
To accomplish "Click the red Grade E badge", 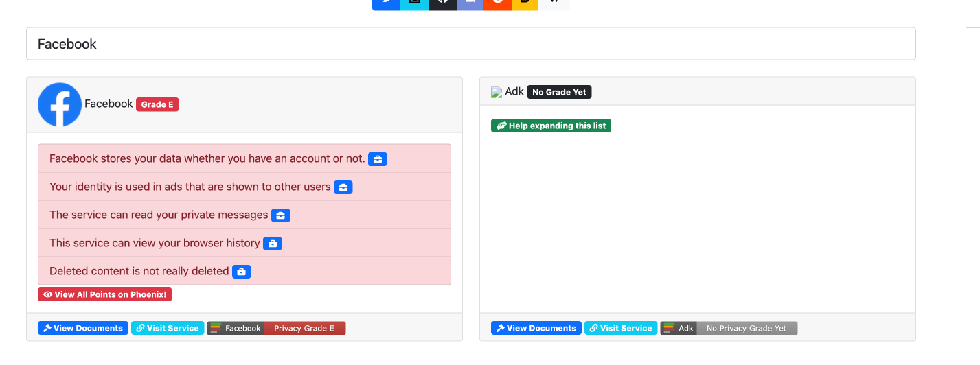I will click(x=157, y=104).
